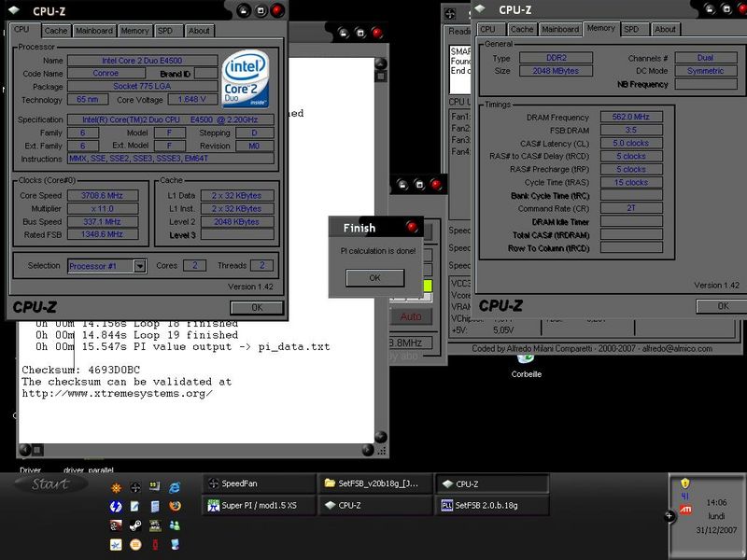This screenshot has height=560, width=747.
Task: Click the http://www.xtremesystems.org/ text
Action: pyautogui.click(x=118, y=394)
